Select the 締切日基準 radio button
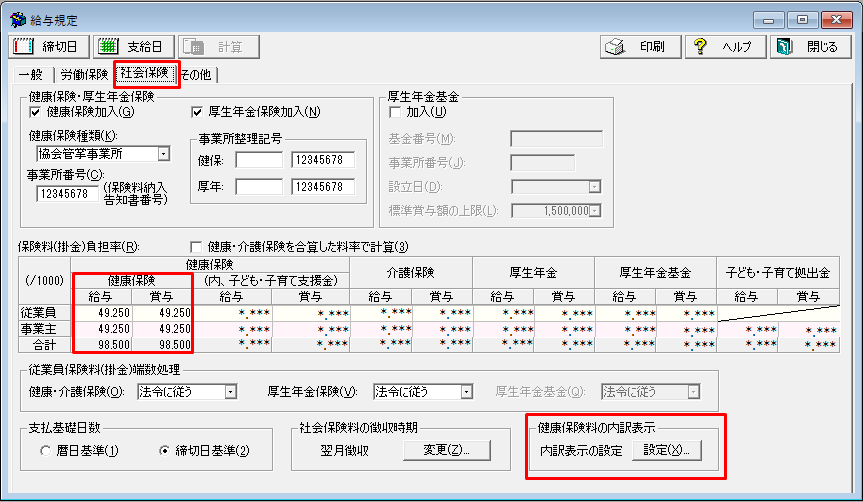This screenshot has width=863, height=502. tap(166, 451)
